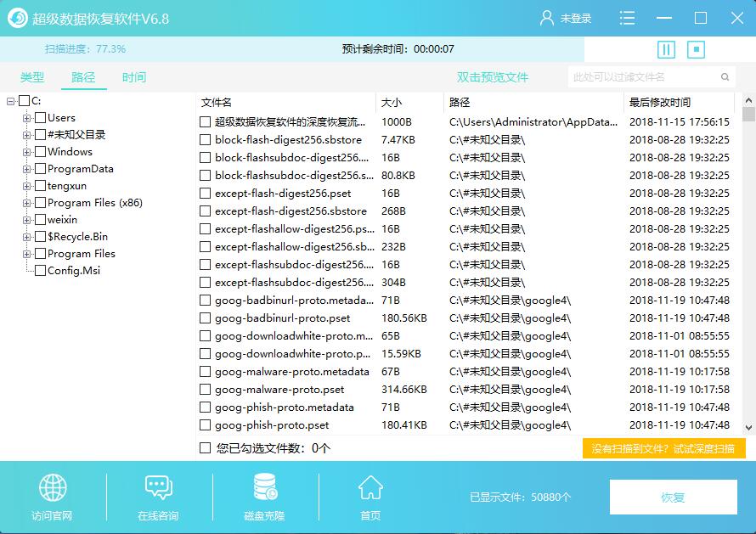Screen dimensions: 756x534
Task: Click the 扫描进度: 77.3% status text
Action: click(85, 48)
